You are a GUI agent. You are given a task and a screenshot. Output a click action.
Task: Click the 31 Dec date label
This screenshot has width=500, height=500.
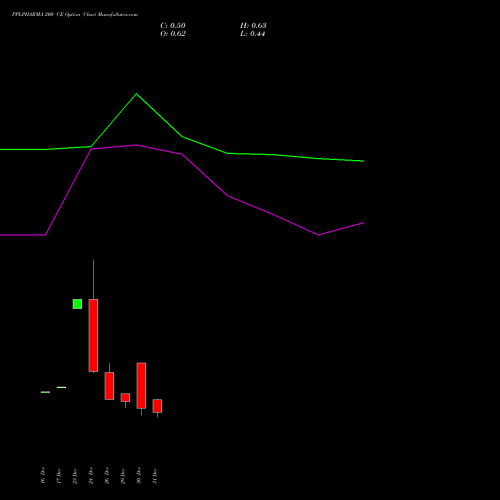coord(155,475)
